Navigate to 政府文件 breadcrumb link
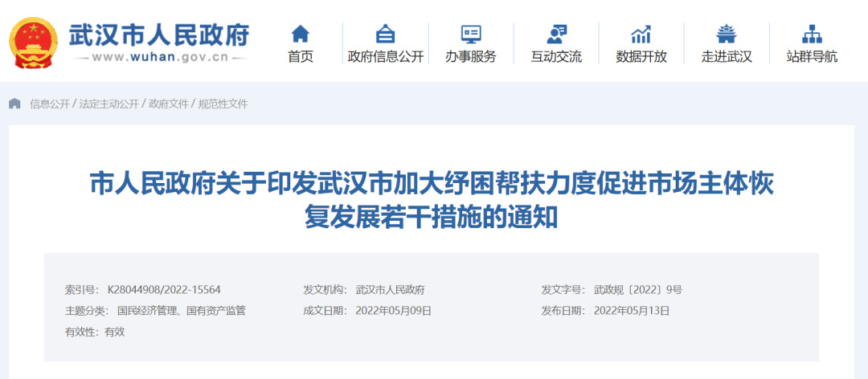The image size is (868, 379). [x=168, y=104]
